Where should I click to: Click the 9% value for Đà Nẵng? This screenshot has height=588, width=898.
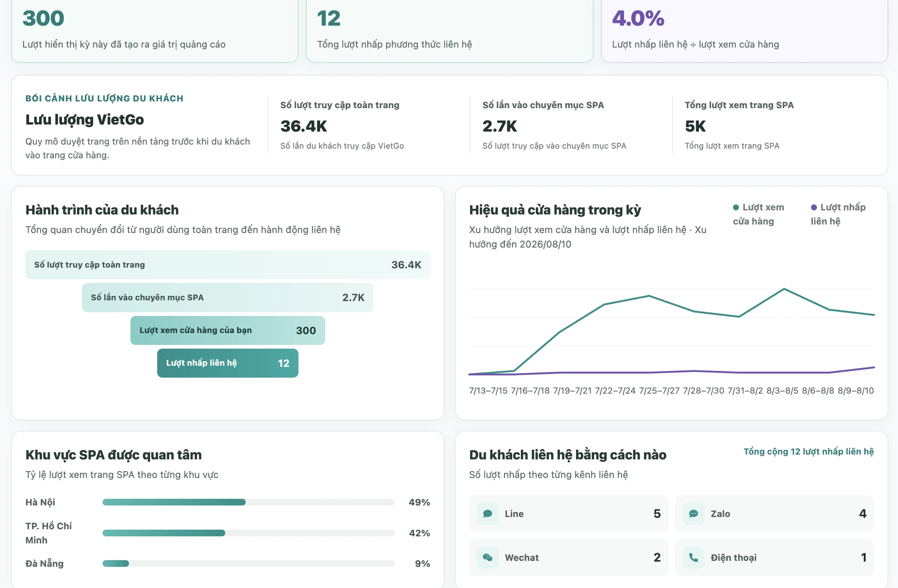pos(422,563)
